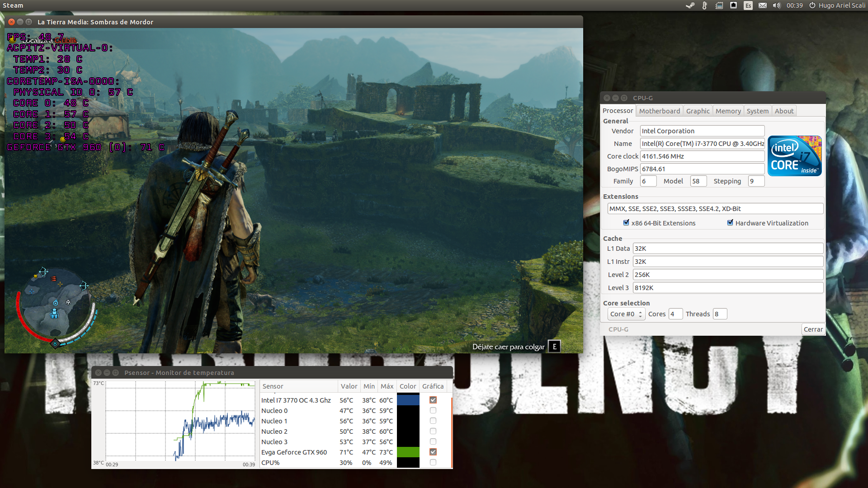Click the CPU% sensor name

coord(270,463)
